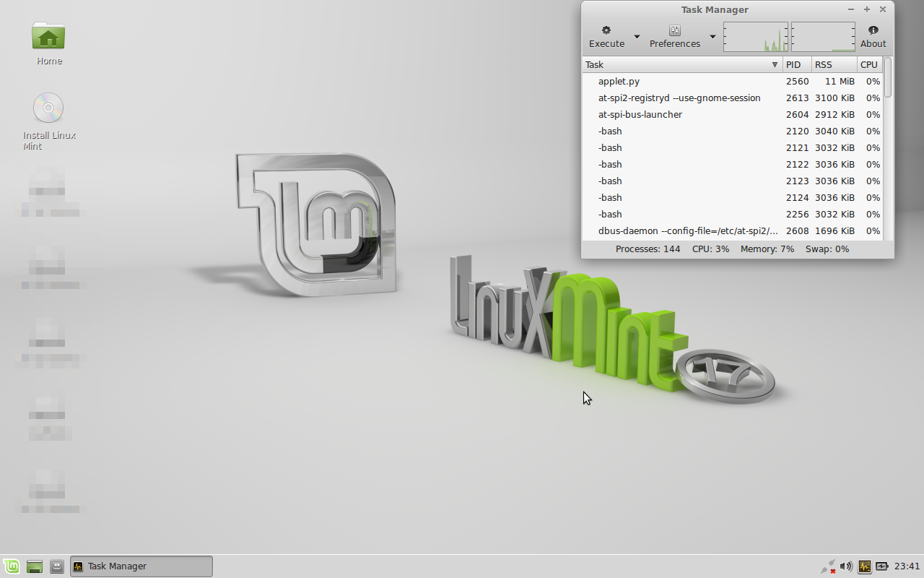Select the -bash process with PID 2123
Screen dimensions: 924x578
pyautogui.click(x=733, y=181)
